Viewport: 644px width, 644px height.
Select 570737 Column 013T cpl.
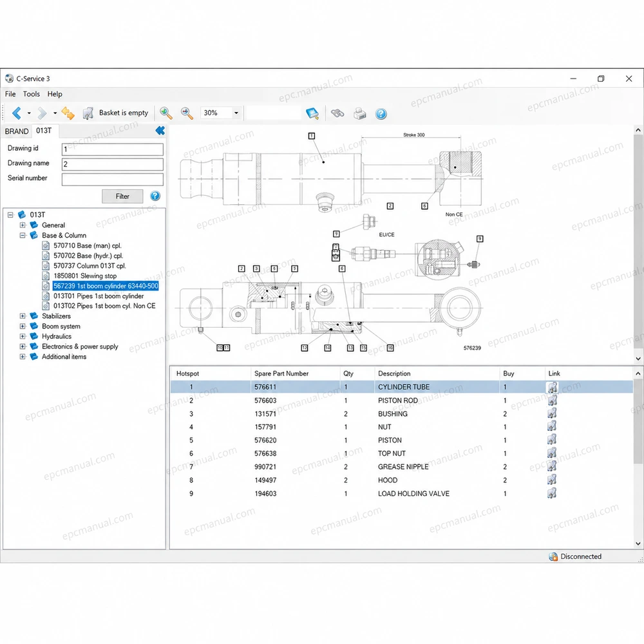90,266
